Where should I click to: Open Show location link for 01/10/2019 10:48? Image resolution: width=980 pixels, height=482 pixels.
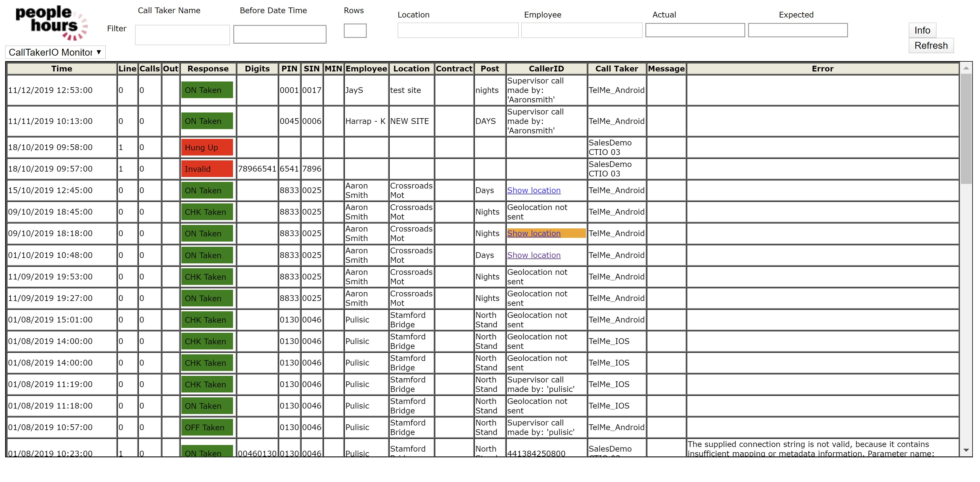click(533, 255)
